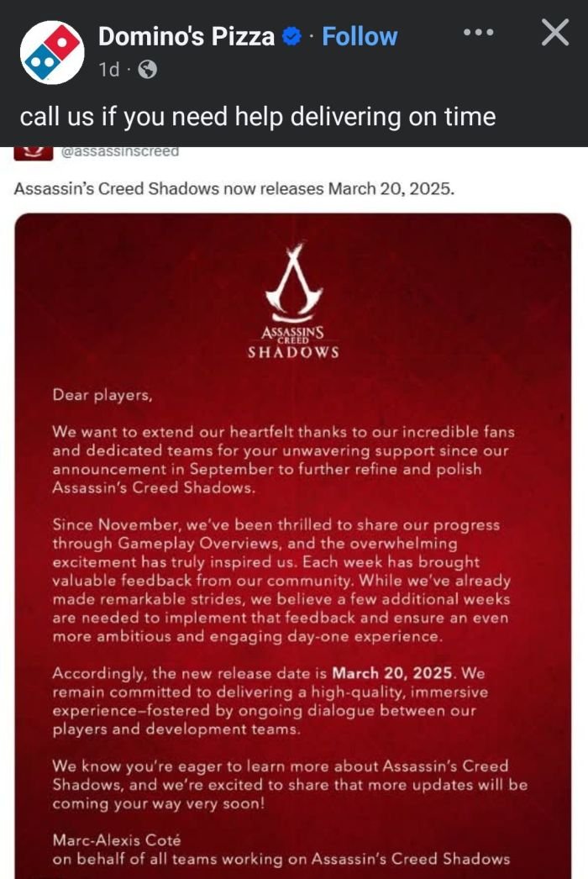
Task: Follow the Domino's Pizza page
Action: pyautogui.click(x=360, y=36)
